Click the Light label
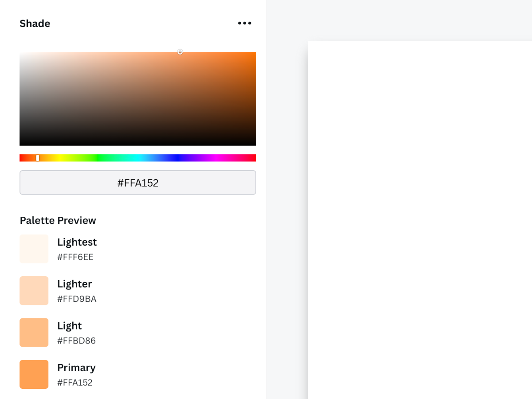This screenshot has height=399, width=532. [70, 326]
